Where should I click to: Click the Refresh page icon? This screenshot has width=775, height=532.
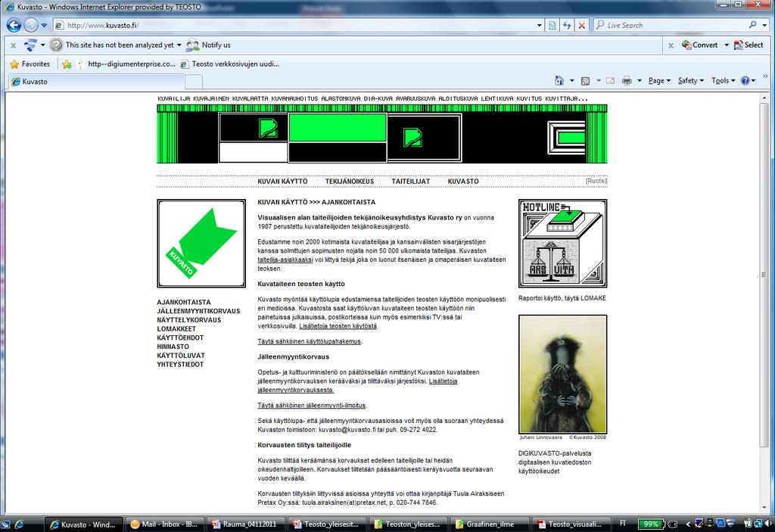coord(567,25)
